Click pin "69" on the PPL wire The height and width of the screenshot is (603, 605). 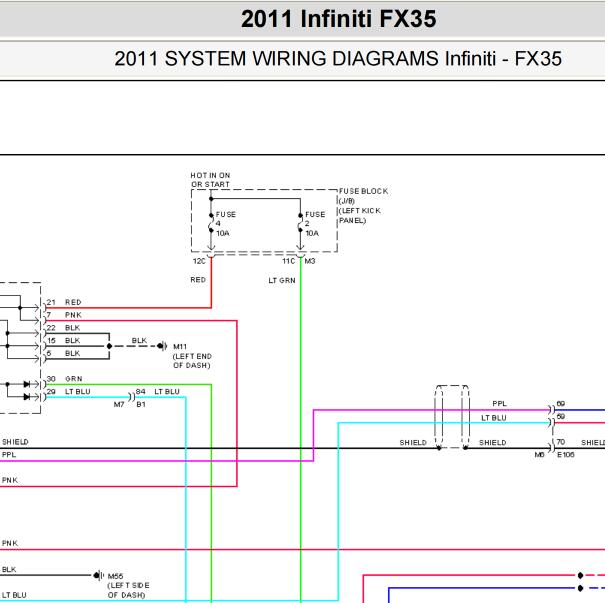(561, 404)
